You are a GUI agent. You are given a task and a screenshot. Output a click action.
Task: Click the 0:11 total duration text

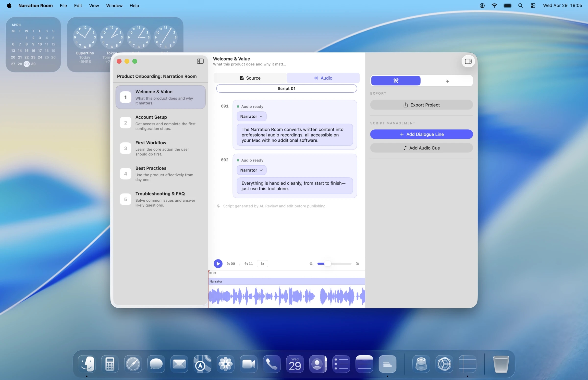(x=248, y=264)
